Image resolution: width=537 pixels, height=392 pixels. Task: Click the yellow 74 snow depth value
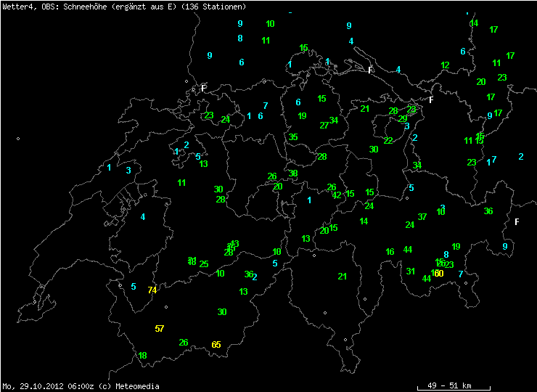152,290
